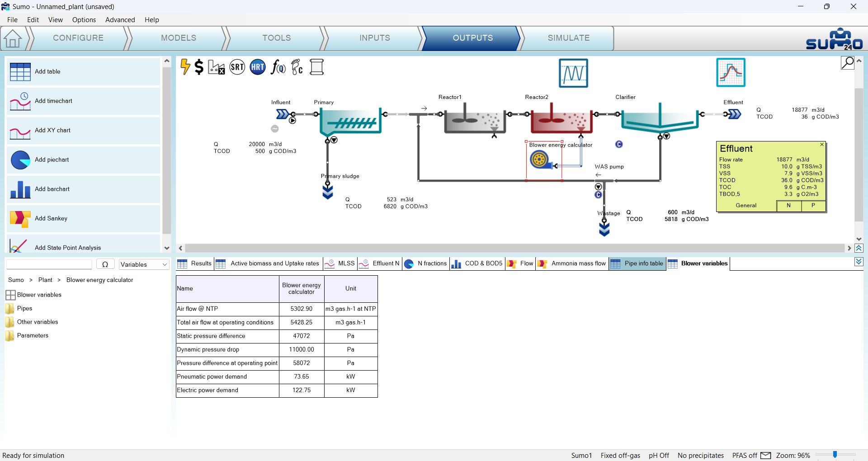Click the left panel vertical scrollbar
Screen dimensions: 868x461
pyautogui.click(x=166, y=150)
